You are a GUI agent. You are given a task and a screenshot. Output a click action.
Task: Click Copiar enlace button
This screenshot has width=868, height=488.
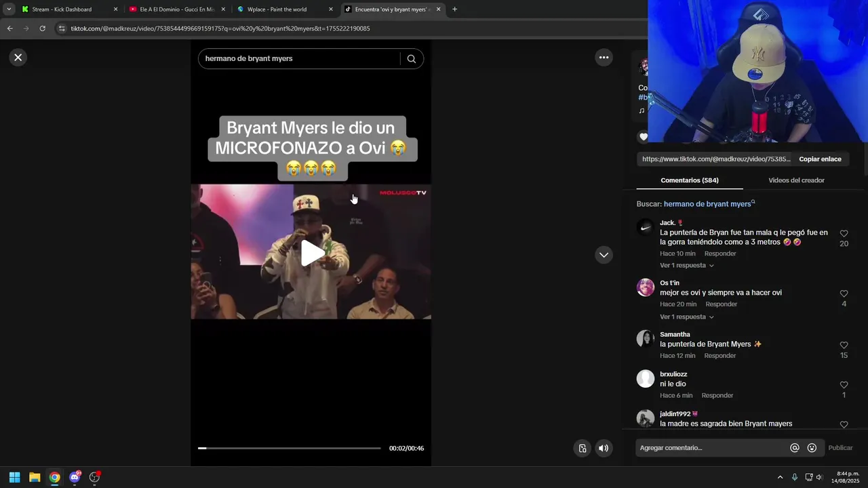[x=820, y=159]
